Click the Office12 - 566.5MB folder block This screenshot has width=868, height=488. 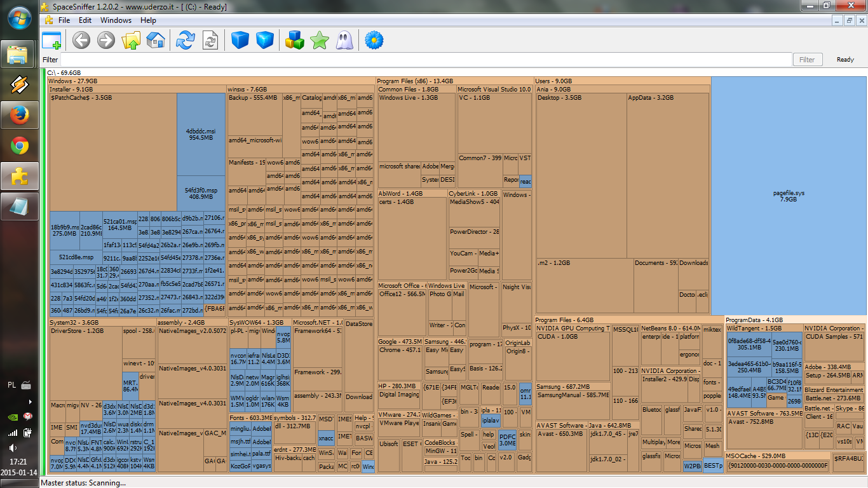pyautogui.click(x=402, y=312)
